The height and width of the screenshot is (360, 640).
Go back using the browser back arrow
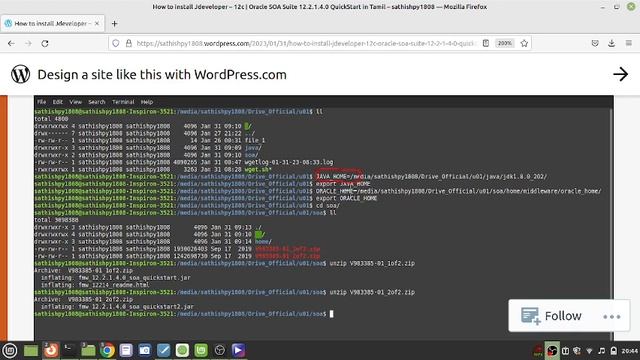click(x=11, y=43)
